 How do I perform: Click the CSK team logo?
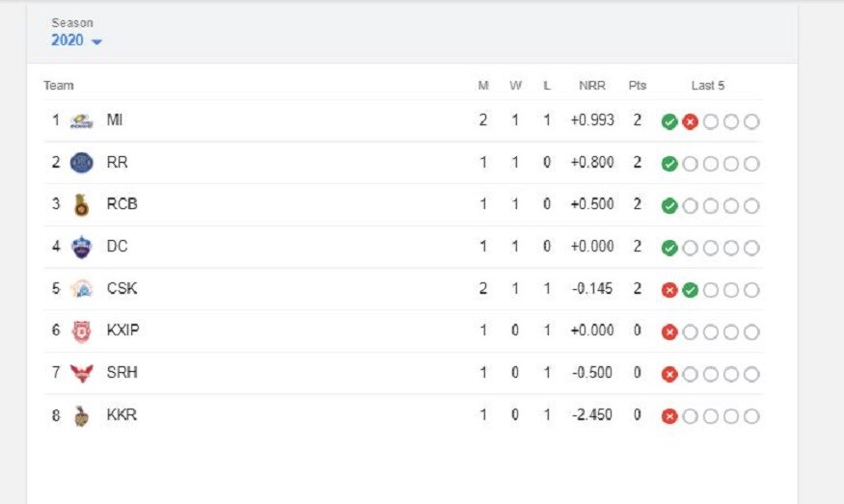82,289
